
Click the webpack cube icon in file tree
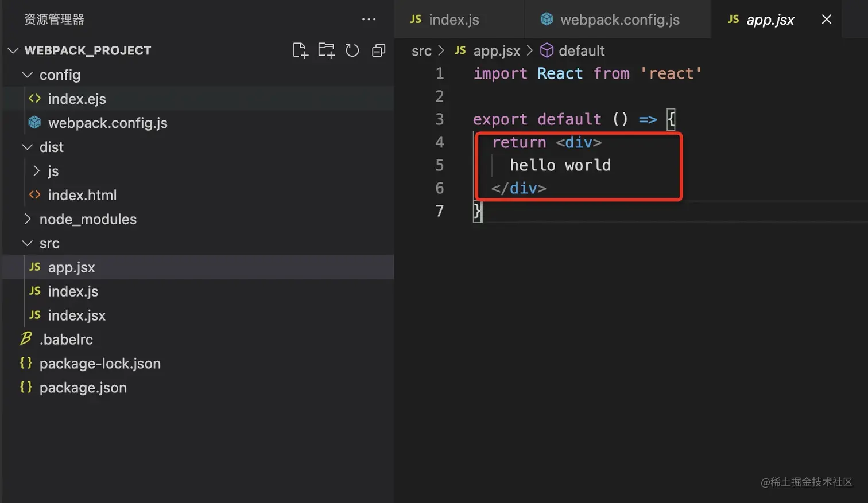coord(34,122)
